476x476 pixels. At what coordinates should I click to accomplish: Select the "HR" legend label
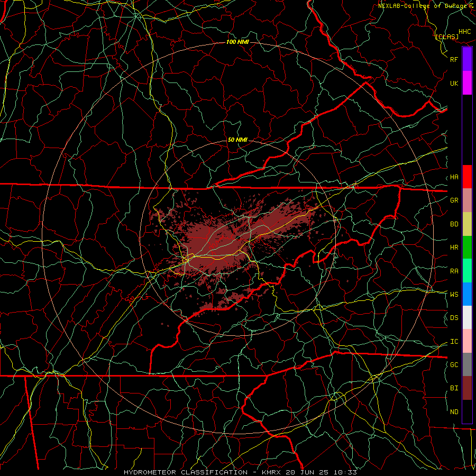click(454, 248)
